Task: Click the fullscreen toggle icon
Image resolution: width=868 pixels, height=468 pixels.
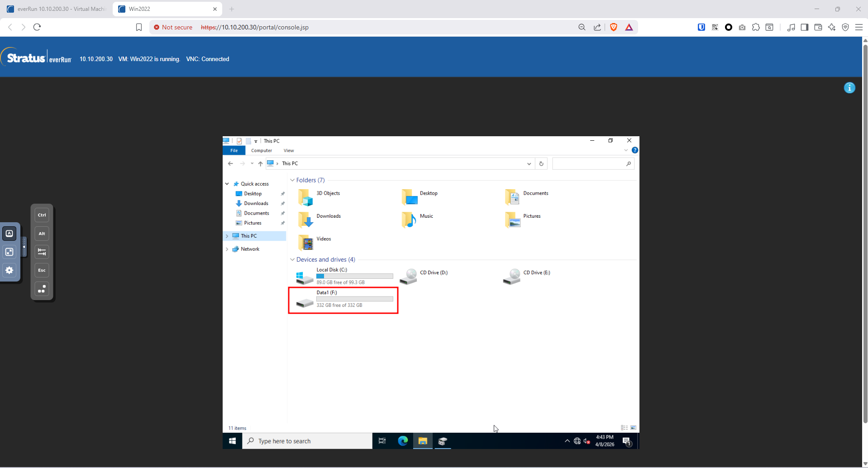Action: pyautogui.click(x=10, y=252)
